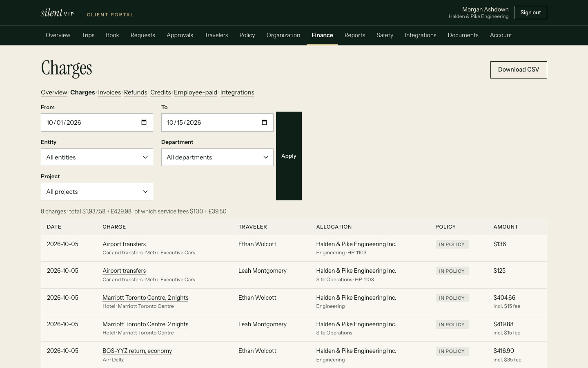Go to the Account section
The image size is (588, 368).
point(501,35)
